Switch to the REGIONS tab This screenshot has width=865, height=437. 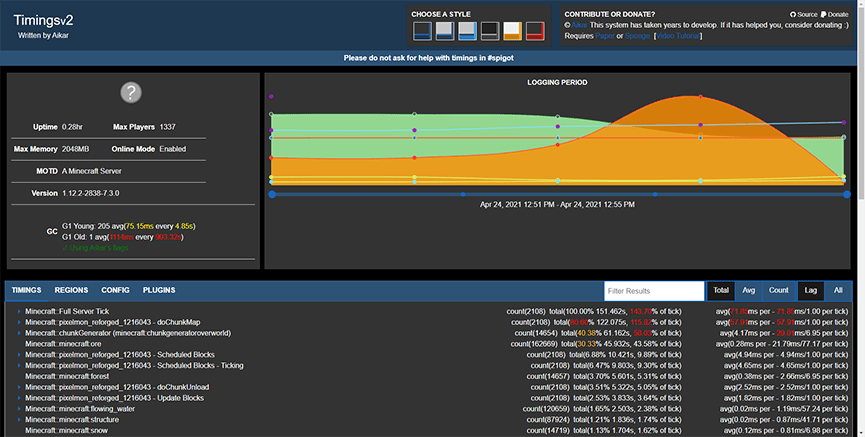71,290
